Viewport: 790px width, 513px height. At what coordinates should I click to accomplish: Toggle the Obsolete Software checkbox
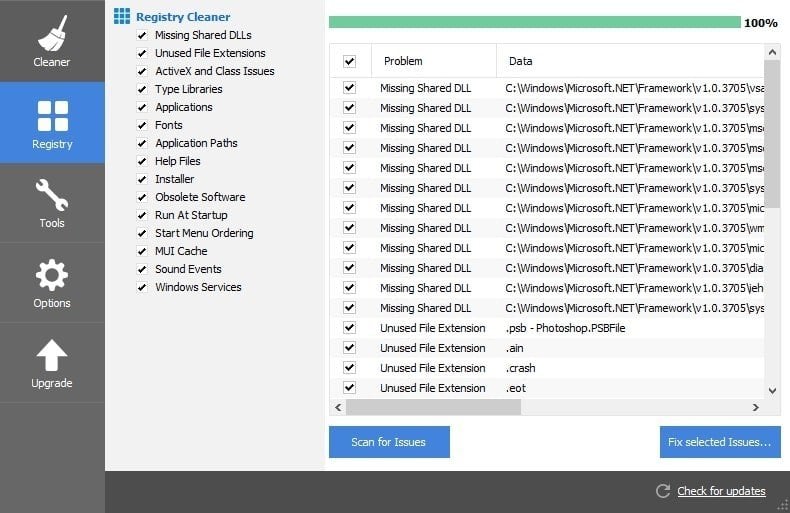(x=142, y=197)
